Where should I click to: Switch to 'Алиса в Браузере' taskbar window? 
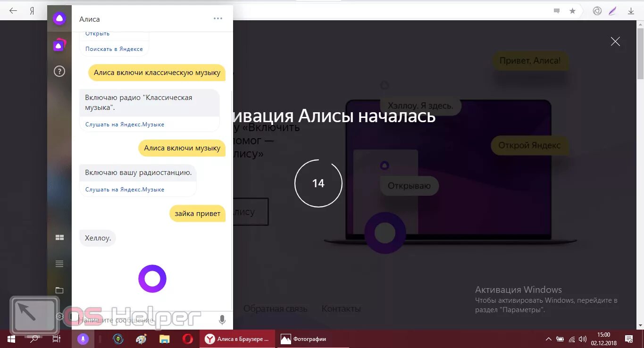click(x=237, y=339)
